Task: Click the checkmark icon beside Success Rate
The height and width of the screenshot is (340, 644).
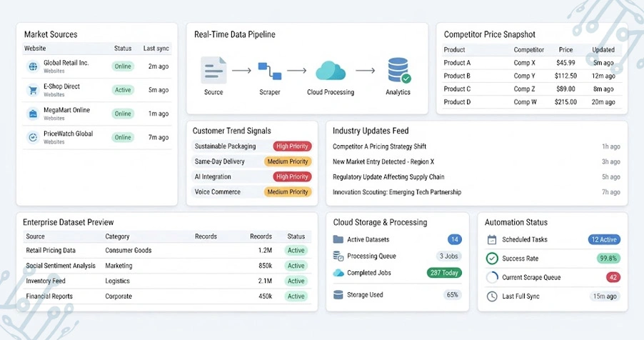Action: coord(492,259)
